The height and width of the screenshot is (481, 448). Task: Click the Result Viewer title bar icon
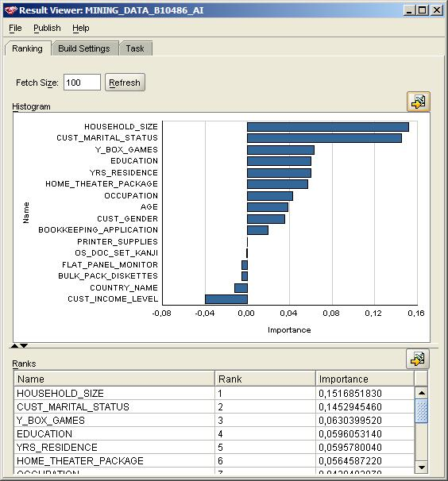click(11, 10)
